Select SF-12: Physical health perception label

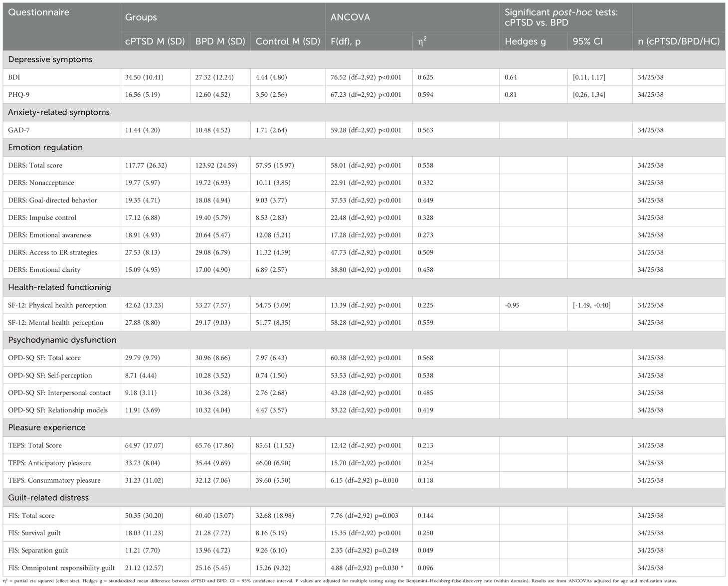(x=57, y=305)
